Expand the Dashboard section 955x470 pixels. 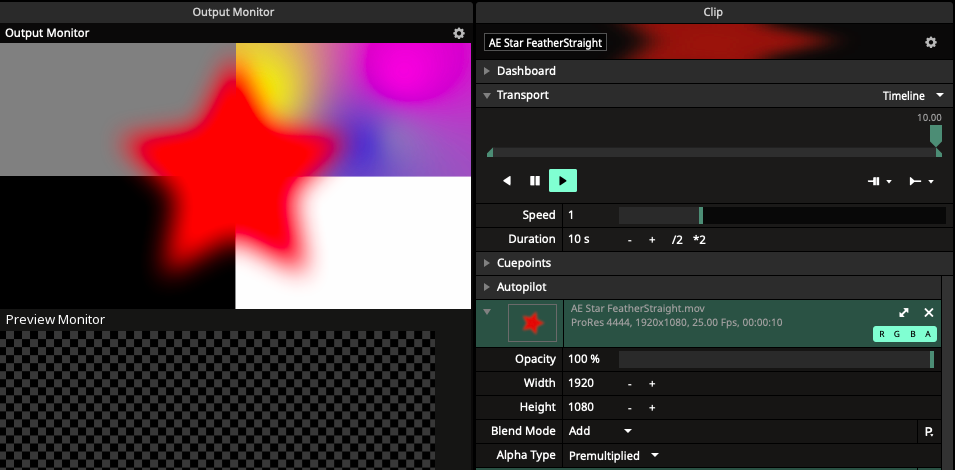pos(526,71)
